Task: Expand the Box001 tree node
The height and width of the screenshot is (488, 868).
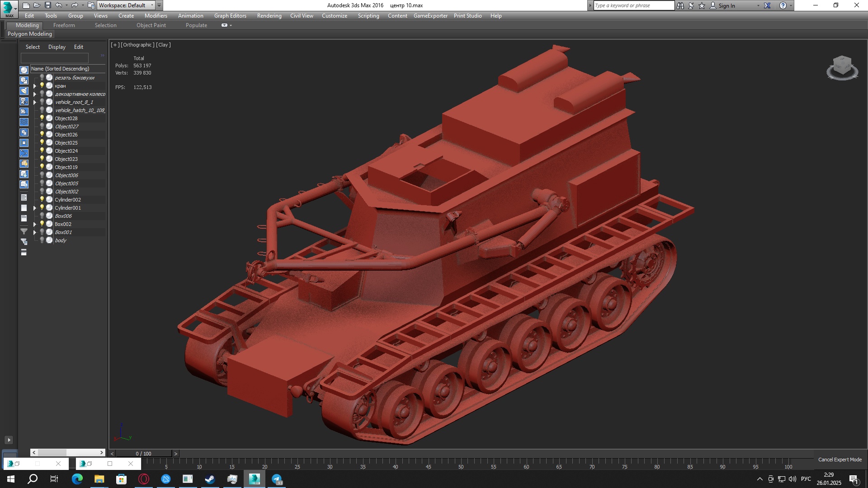Action: click(35, 232)
